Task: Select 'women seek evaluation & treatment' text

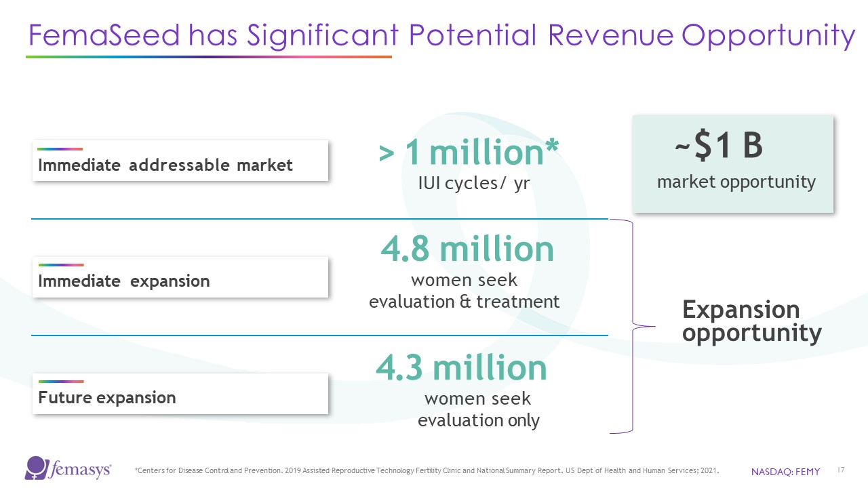Action: [x=465, y=291]
